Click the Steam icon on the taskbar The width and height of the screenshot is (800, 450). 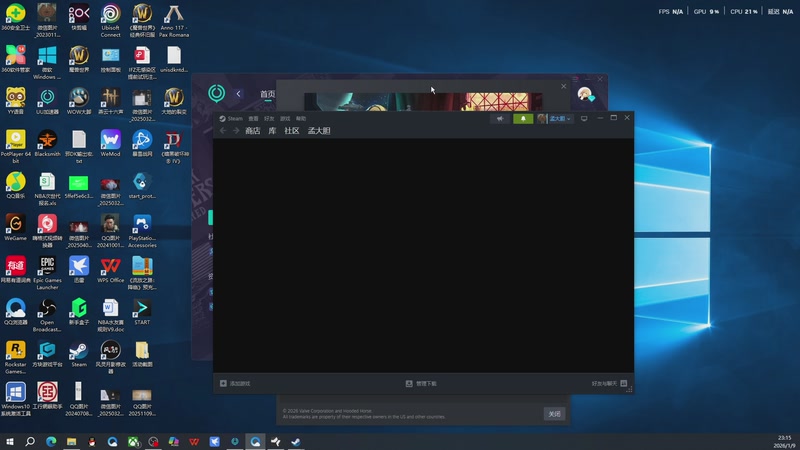point(296,441)
